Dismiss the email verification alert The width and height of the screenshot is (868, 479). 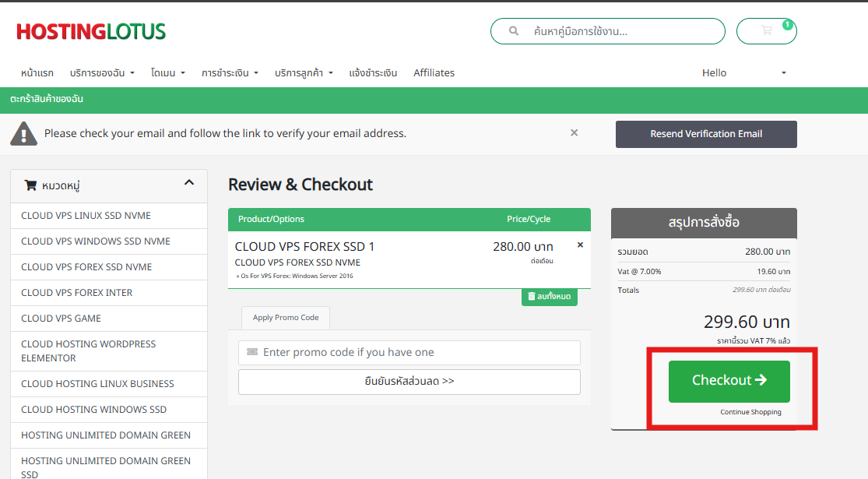(x=574, y=133)
